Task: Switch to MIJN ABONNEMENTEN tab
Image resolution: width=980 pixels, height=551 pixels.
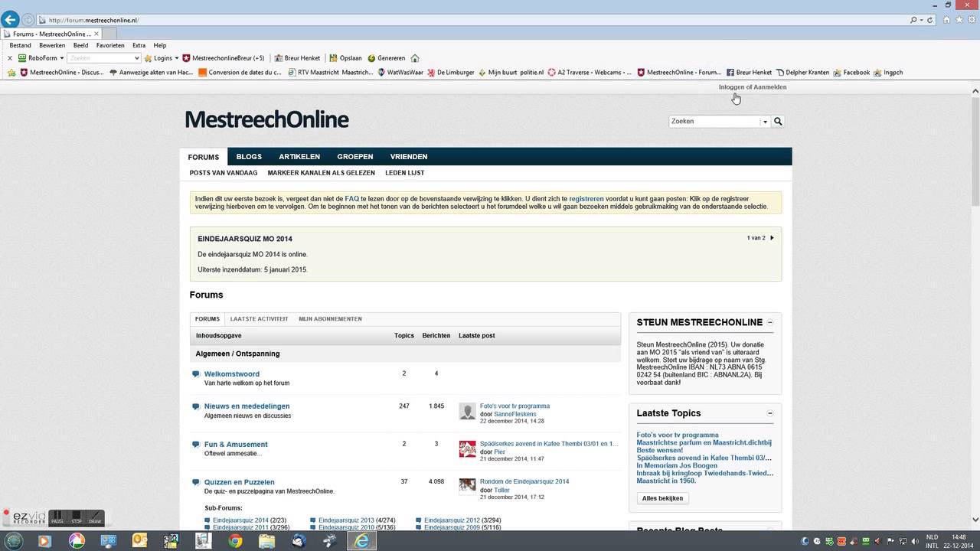Action: click(x=330, y=319)
